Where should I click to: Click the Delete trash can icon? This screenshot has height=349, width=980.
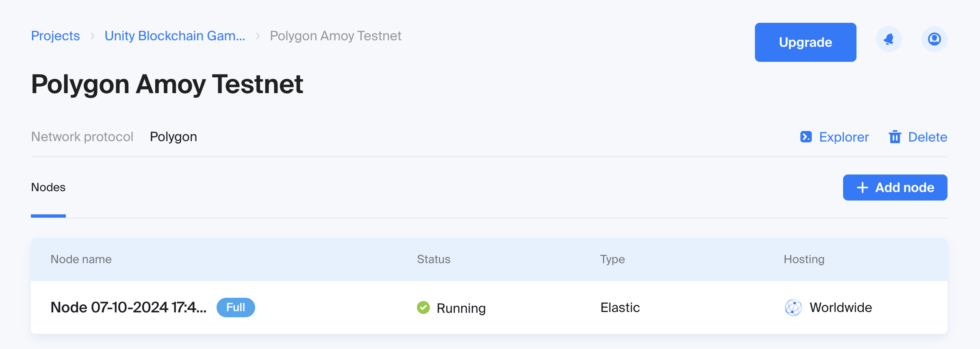pos(895,137)
